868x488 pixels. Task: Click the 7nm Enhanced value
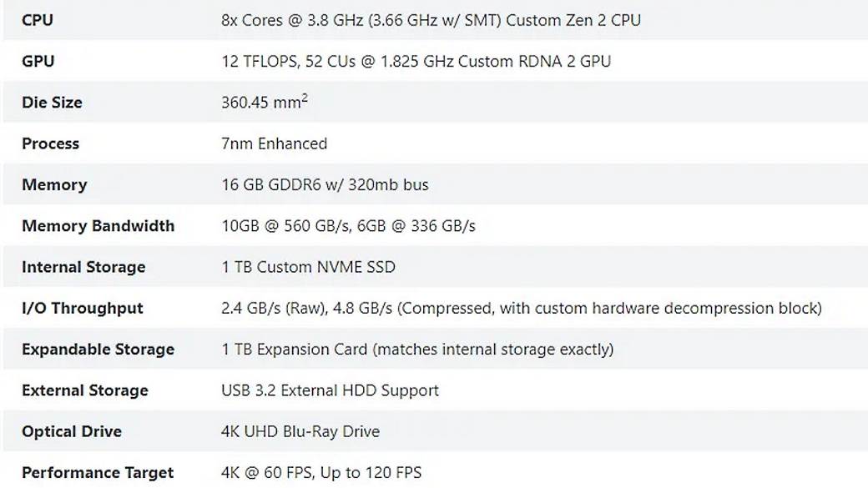tap(274, 143)
